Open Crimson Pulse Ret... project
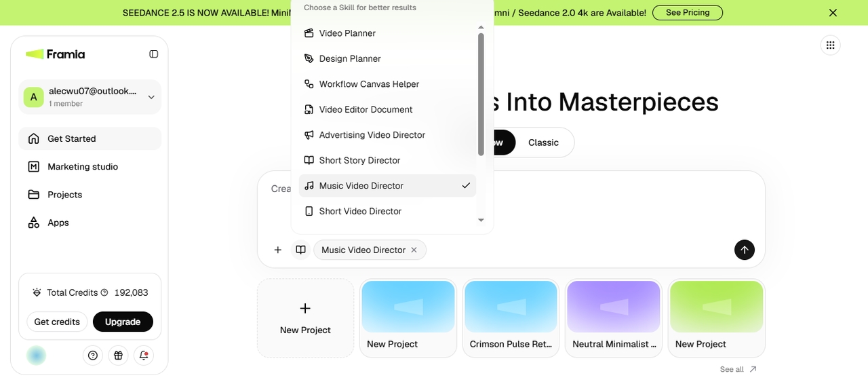This screenshot has height=384, width=868. point(511,318)
